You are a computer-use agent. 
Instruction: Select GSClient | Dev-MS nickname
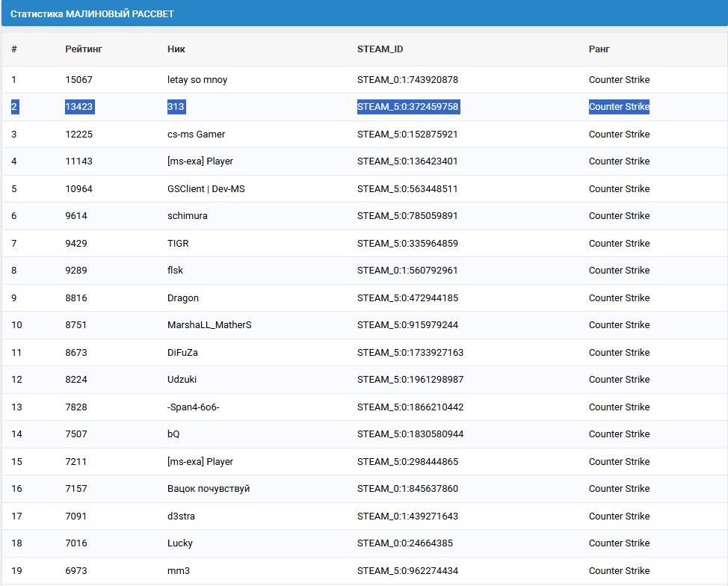206,189
